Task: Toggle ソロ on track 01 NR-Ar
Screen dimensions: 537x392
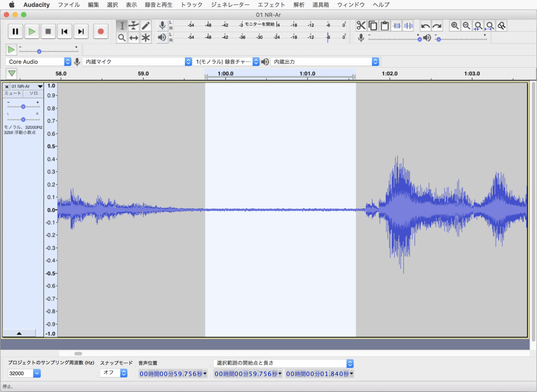Action: pos(34,94)
